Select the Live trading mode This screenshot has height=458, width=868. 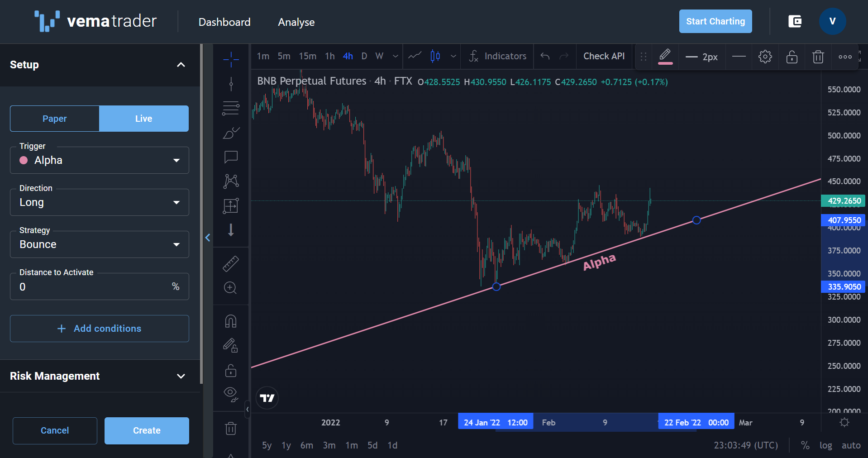point(144,119)
